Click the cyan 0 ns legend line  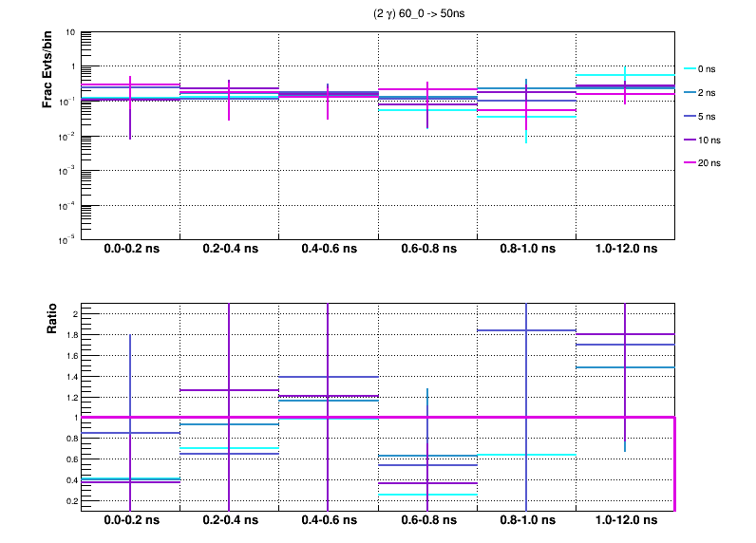[690, 70]
